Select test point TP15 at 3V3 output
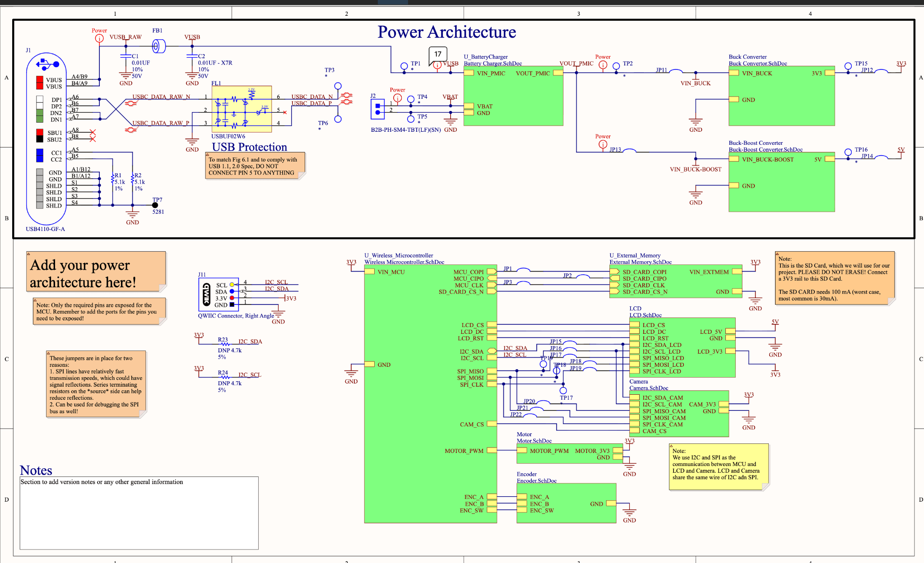The width and height of the screenshot is (924, 563). coord(848,66)
